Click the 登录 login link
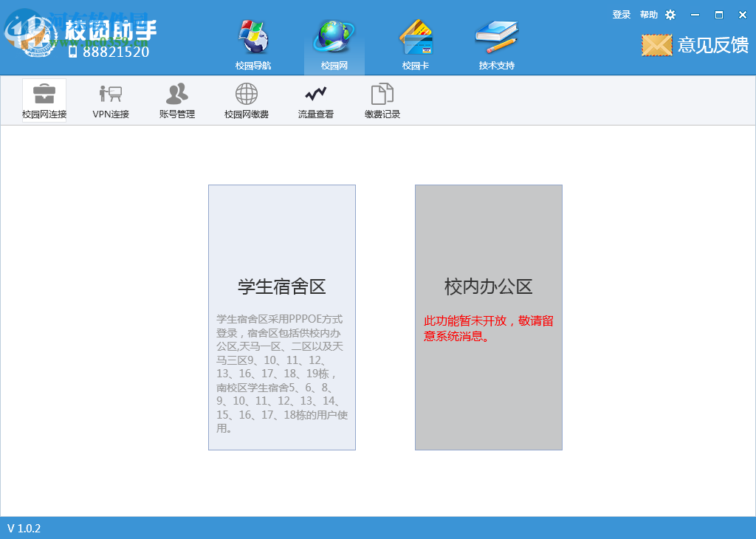 pyautogui.click(x=621, y=14)
